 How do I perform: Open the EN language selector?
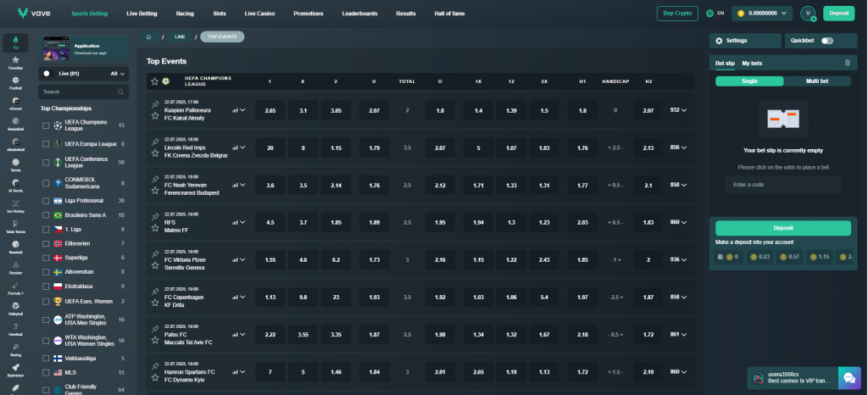click(x=715, y=14)
